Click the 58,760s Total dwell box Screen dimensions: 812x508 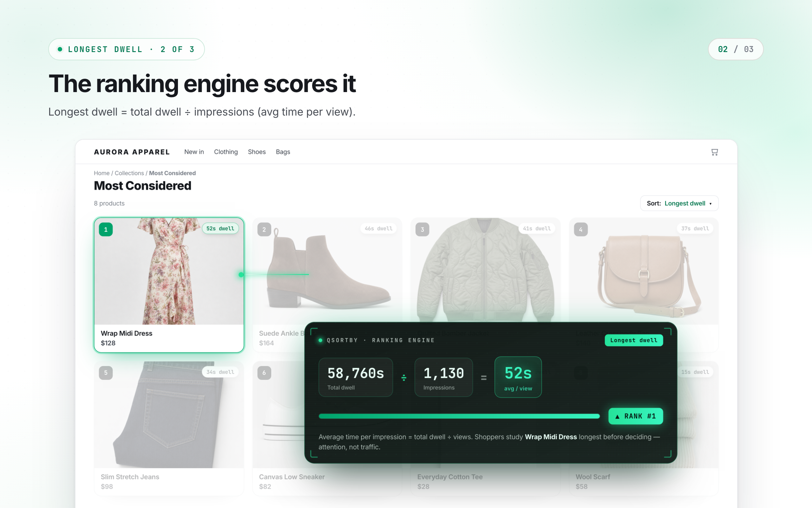[356, 377]
